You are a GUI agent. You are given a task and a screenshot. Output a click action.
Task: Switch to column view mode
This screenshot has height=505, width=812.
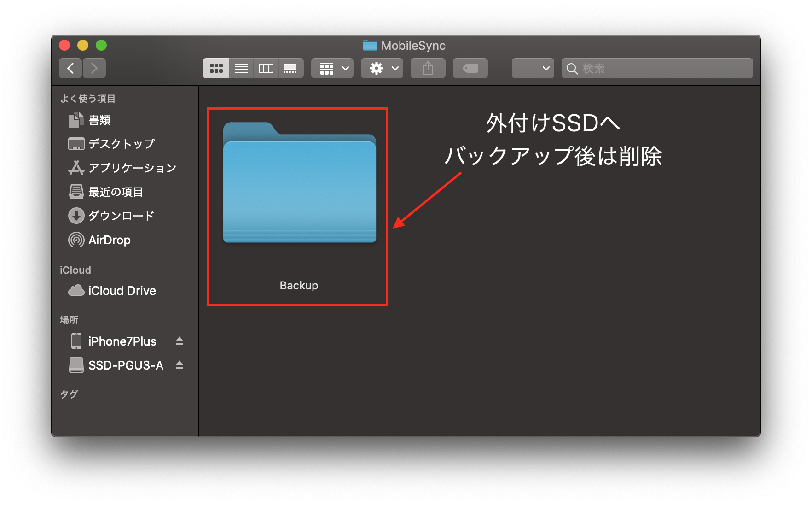tap(266, 68)
